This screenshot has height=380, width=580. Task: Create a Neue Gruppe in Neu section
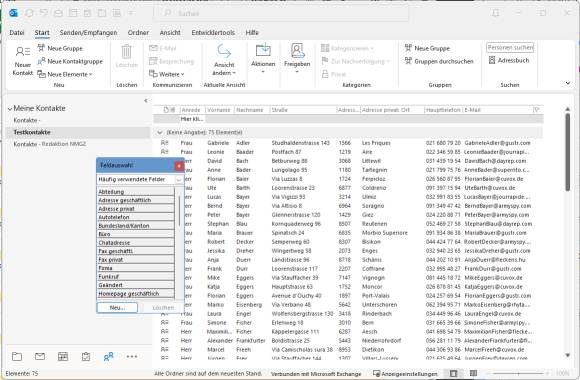60,48
